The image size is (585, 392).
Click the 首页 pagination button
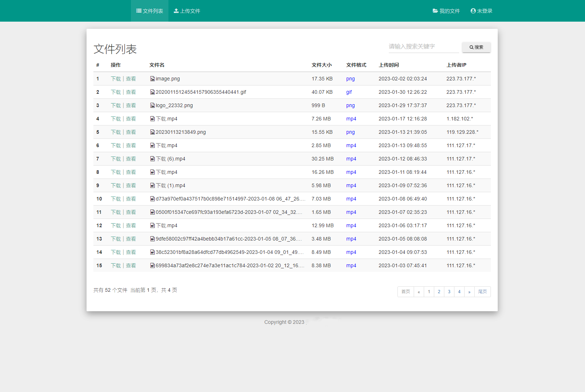(405, 292)
